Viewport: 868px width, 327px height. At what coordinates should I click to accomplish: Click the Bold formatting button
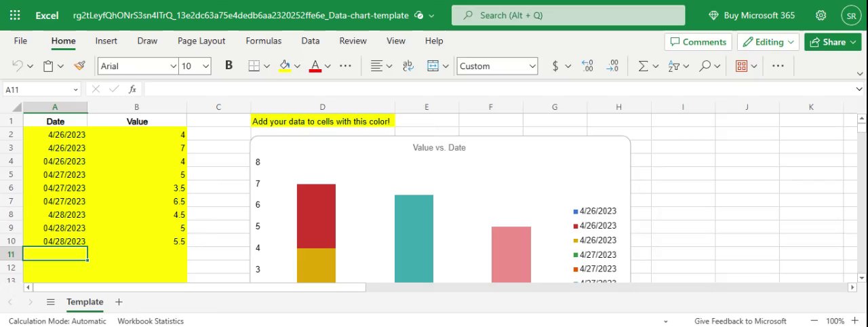(229, 66)
